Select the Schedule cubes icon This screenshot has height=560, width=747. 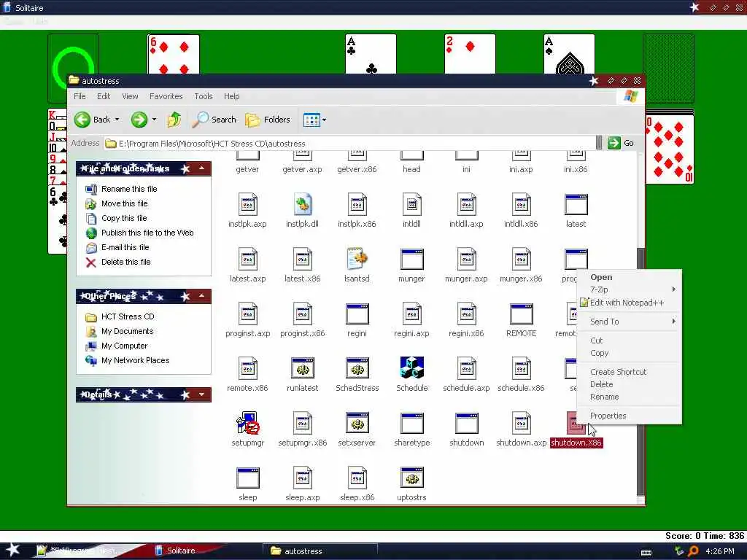coord(411,368)
